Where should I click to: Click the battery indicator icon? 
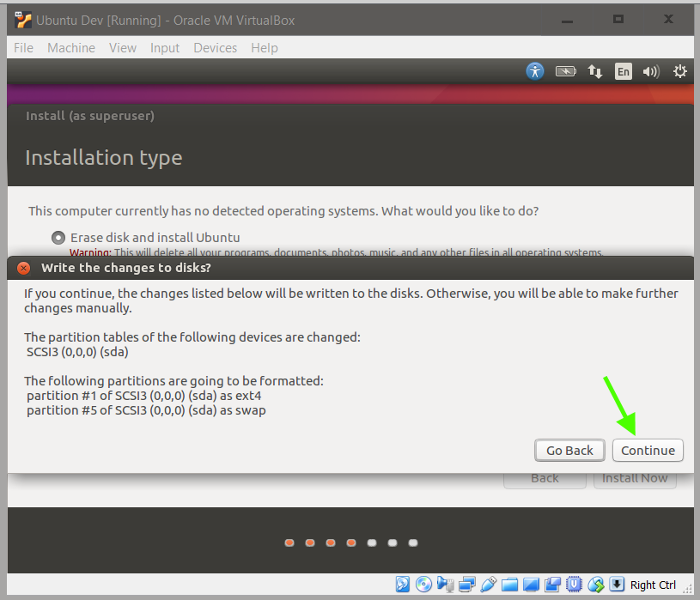566,71
